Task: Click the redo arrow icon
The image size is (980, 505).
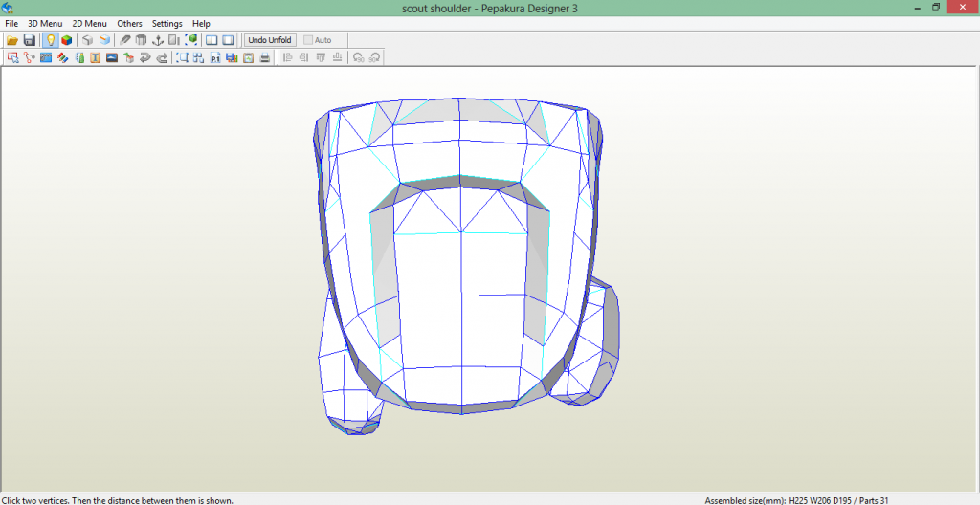Action: 162,57
